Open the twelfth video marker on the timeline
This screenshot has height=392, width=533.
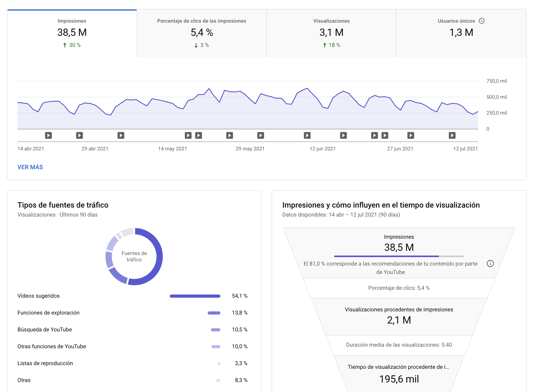pyautogui.click(x=411, y=135)
